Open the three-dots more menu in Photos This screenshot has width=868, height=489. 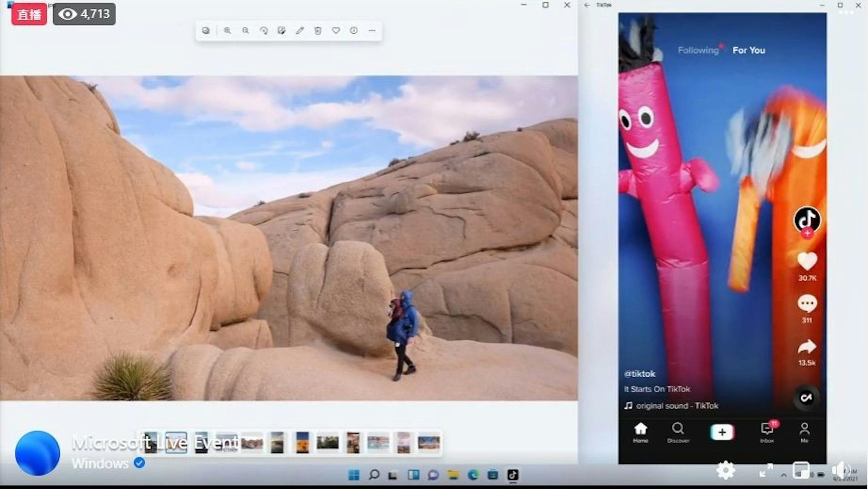372,31
